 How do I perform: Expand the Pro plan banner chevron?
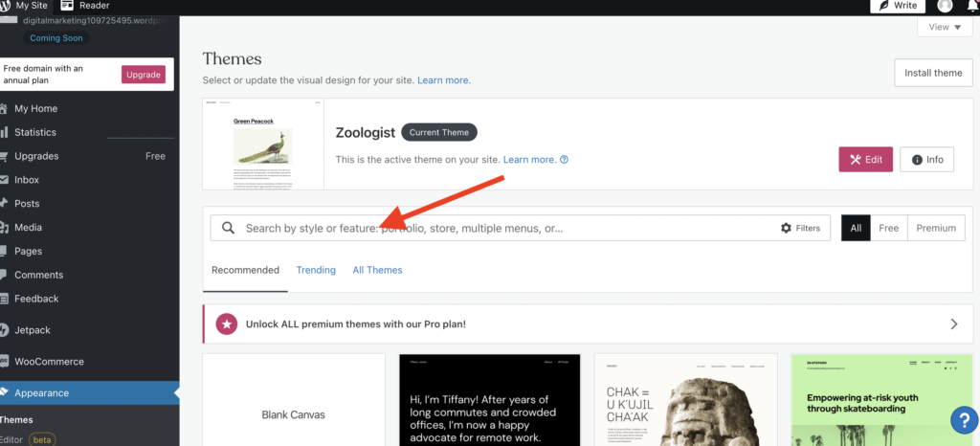(953, 324)
